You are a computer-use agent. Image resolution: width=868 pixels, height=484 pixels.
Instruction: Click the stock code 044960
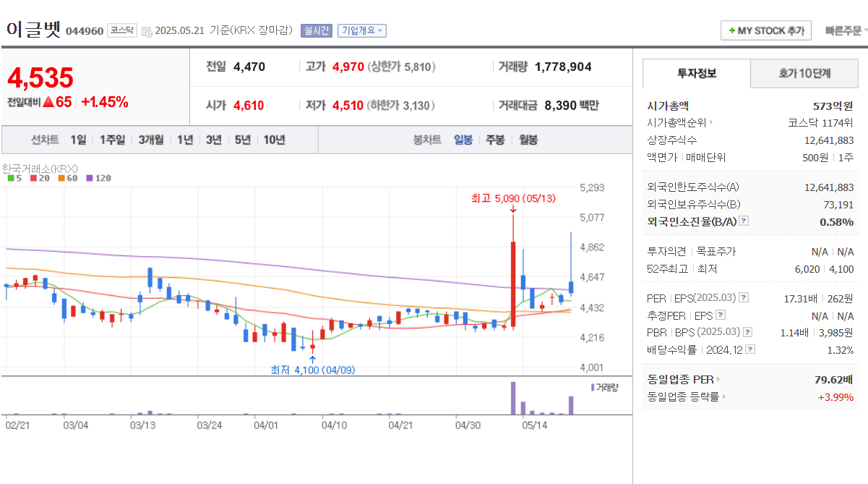point(85,31)
